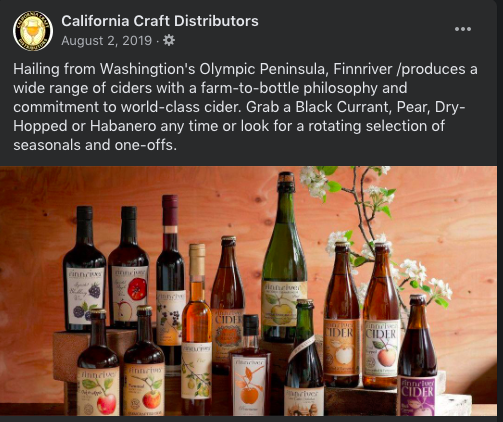Screen dimensions: 503x422
Task: Click the bottle with the blackberry label
Action: pyautogui.click(x=84, y=268)
